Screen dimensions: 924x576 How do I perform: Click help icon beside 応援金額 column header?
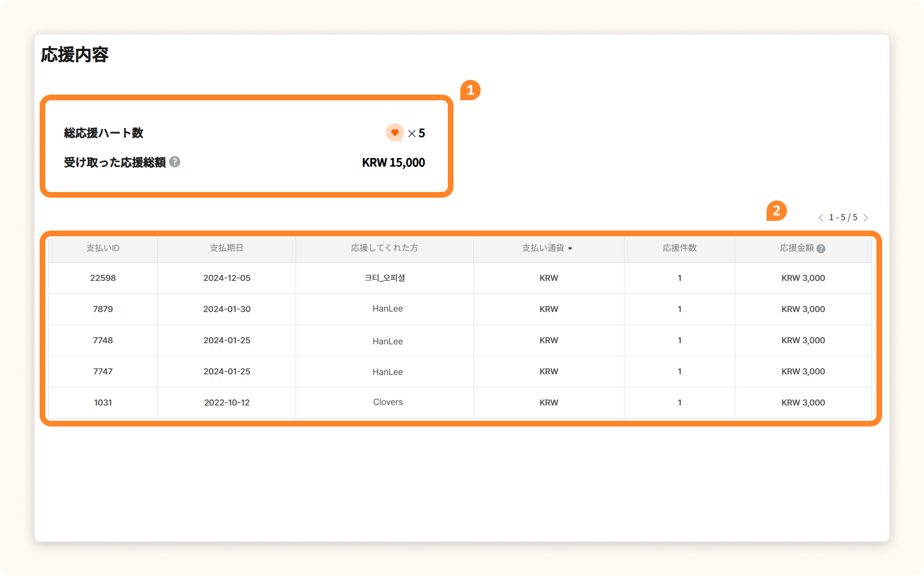(821, 249)
